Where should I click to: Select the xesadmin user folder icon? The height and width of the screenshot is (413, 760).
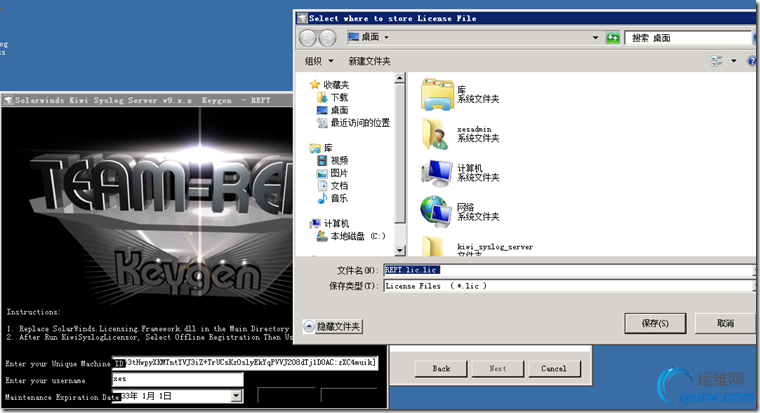[435, 134]
